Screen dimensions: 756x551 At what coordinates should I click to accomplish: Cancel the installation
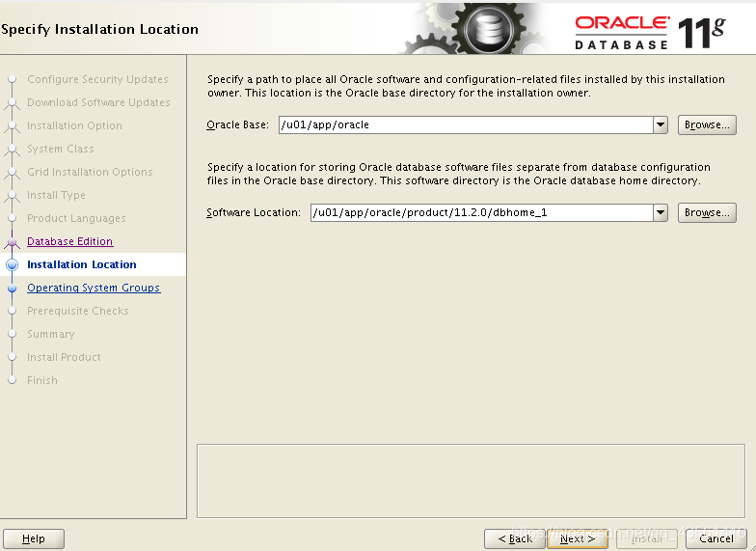(x=715, y=538)
